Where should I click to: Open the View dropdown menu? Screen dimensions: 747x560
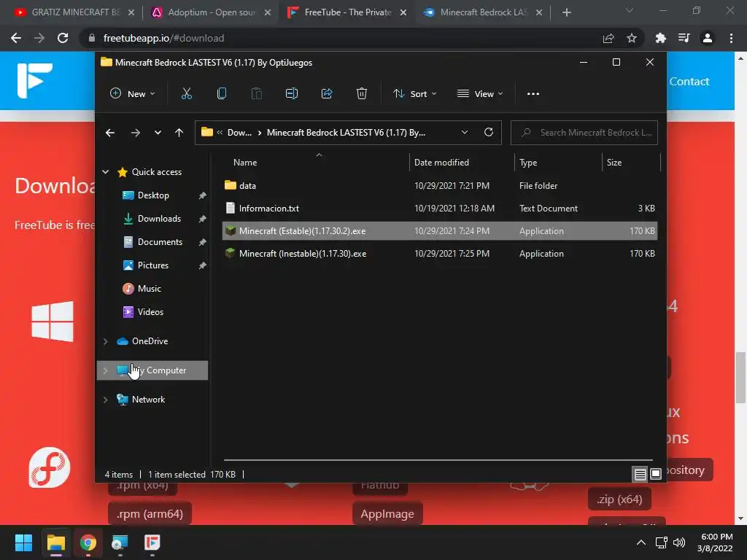pos(480,94)
